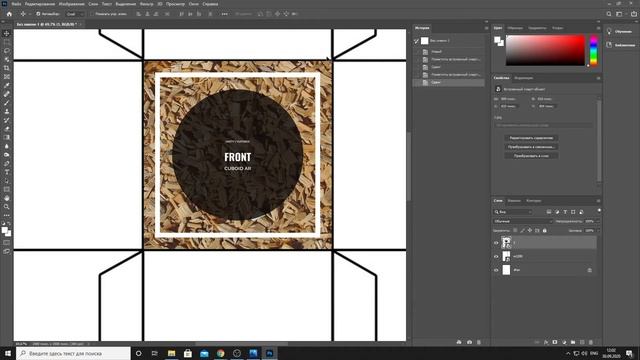640x360 pixels.
Task: Toggle visibility of top smart object layer
Action: [x=496, y=243]
